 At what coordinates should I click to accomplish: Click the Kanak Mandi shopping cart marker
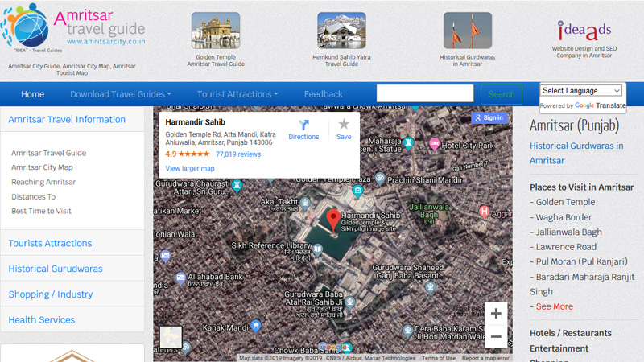tap(255, 326)
